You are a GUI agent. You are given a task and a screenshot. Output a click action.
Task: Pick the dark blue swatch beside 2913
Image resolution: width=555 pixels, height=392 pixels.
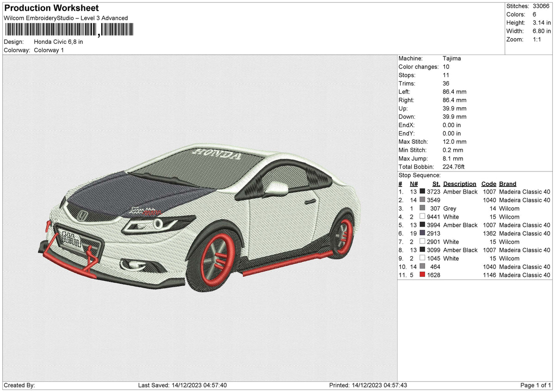point(422,233)
